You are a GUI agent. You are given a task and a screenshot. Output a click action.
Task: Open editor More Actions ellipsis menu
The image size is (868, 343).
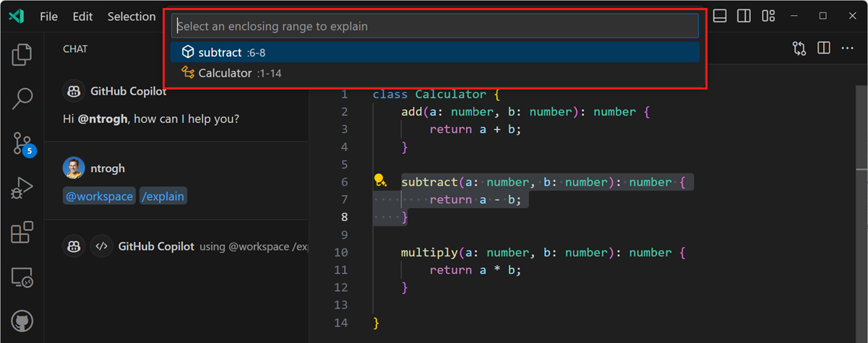pos(848,48)
